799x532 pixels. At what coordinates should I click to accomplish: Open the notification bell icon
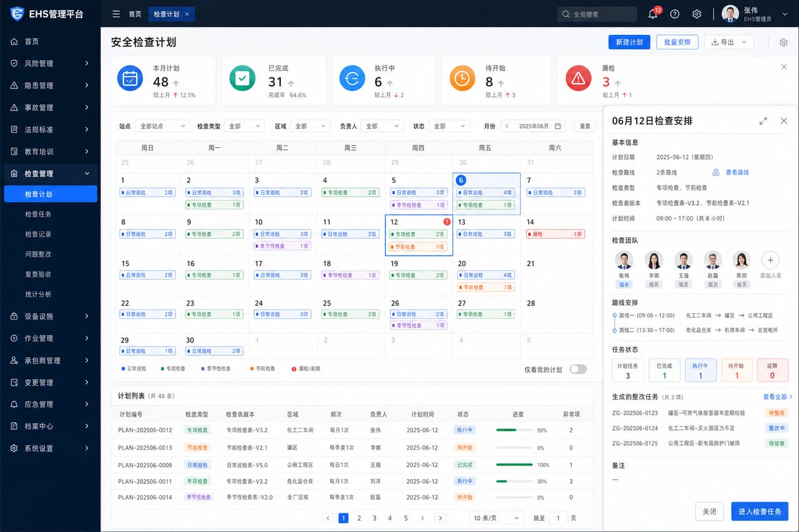point(653,14)
